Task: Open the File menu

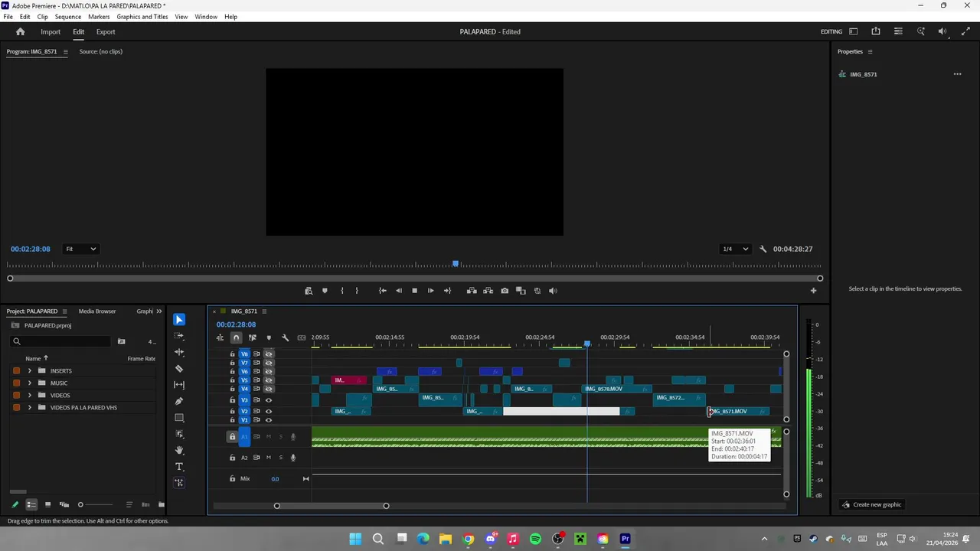Action: pyautogui.click(x=8, y=17)
